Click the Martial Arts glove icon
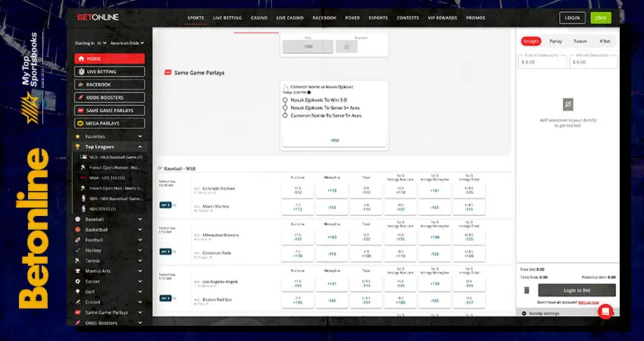This screenshot has height=341, width=644. click(77, 271)
